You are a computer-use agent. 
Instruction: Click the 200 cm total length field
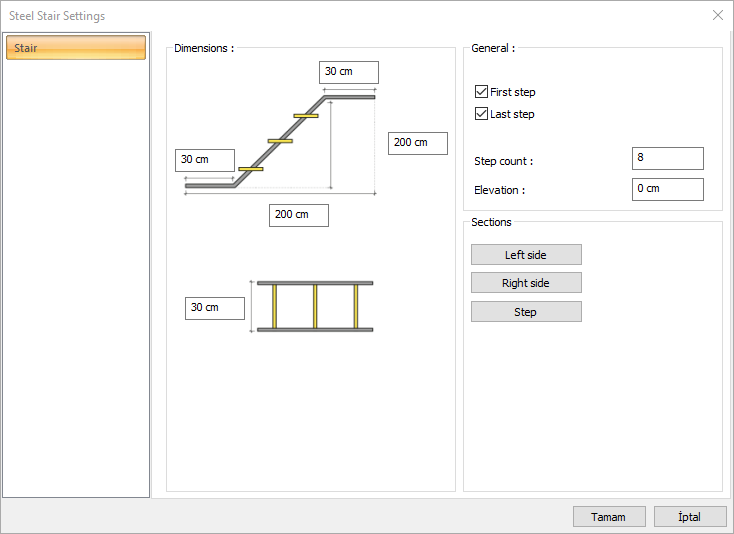coord(298,215)
